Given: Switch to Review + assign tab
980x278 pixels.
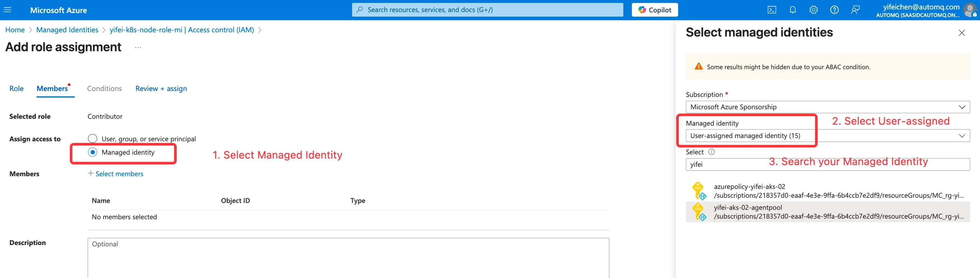Looking at the screenshot, I should tap(161, 88).
